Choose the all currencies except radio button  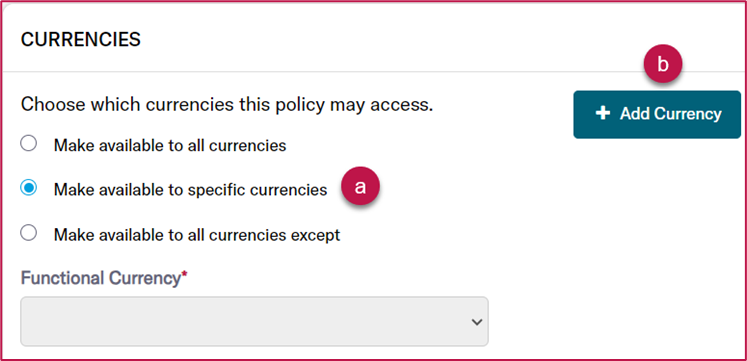click(29, 233)
